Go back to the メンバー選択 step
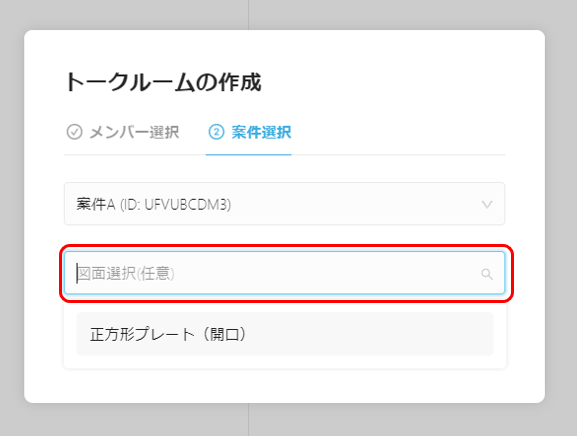Image resolution: width=577 pixels, height=436 pixels. click(x=123, y=132)
